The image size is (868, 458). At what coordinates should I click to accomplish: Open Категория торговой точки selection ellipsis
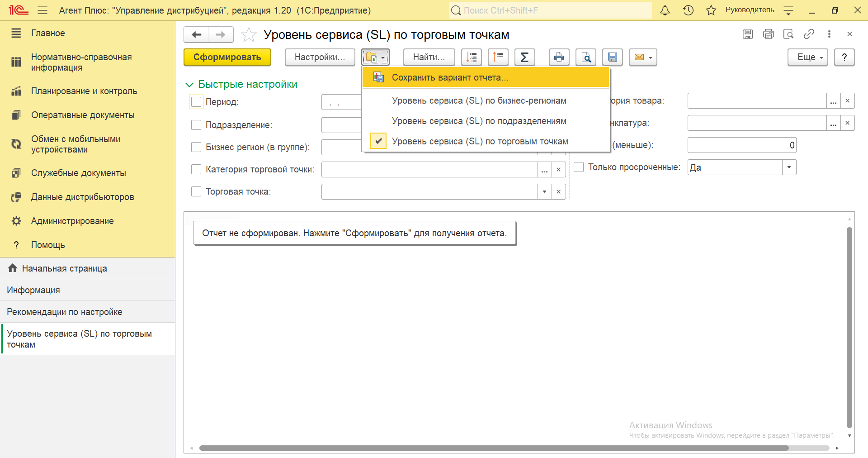pyautogui.click(x=544, y=169)
